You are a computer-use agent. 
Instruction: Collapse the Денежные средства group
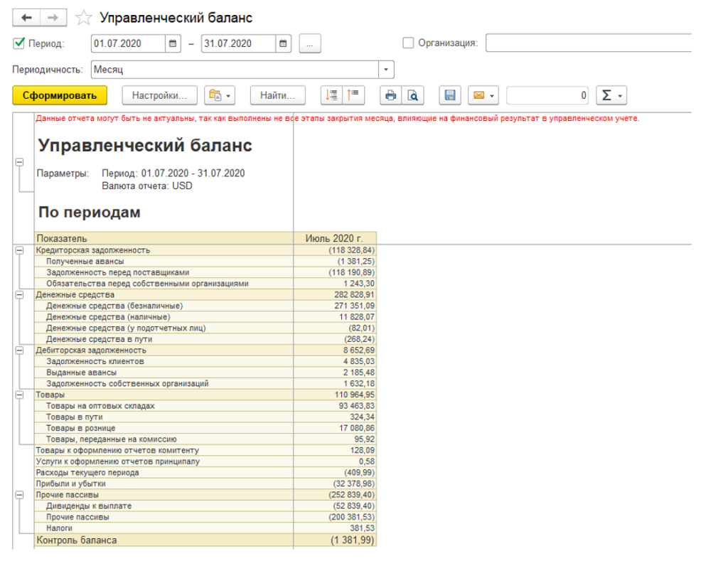click(x=19, y=295)
